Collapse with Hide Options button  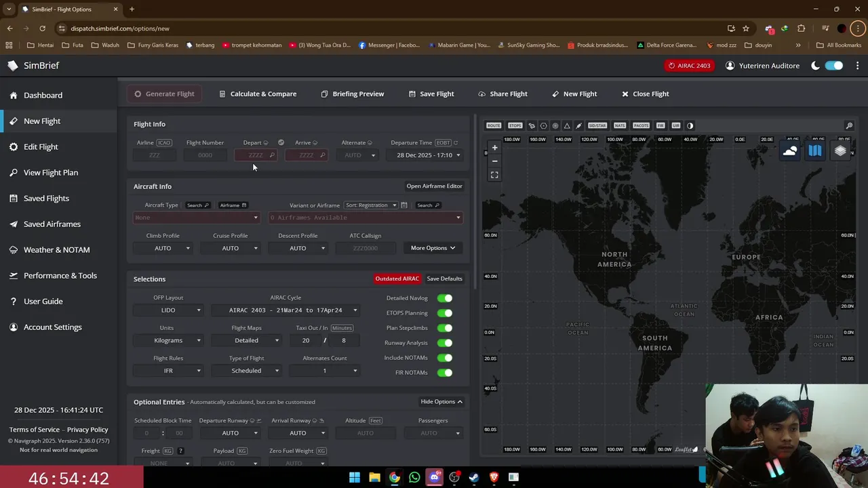pyautogui.click(x=441, y=402)
